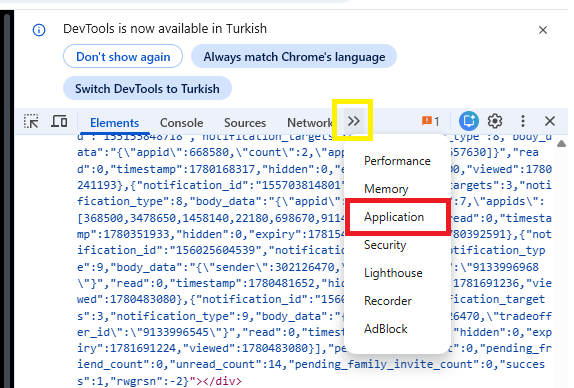Select Performance from overflow menu
The image size is (574, 388).
coord(397,161)
